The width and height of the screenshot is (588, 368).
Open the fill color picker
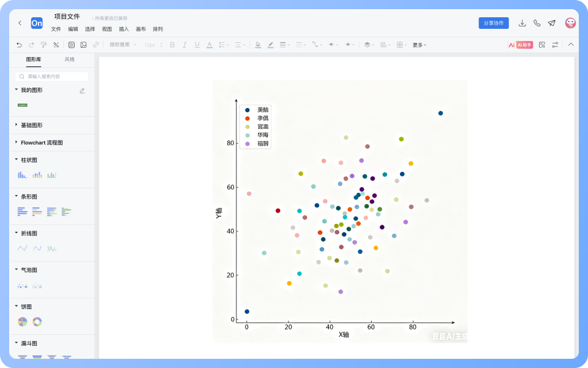[258, 45]
